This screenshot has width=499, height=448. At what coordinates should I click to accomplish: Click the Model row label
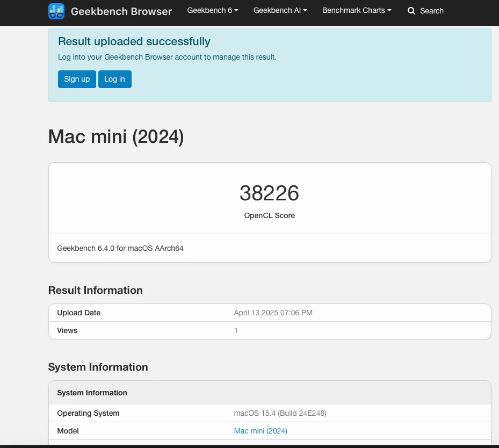tap(68, 431)
